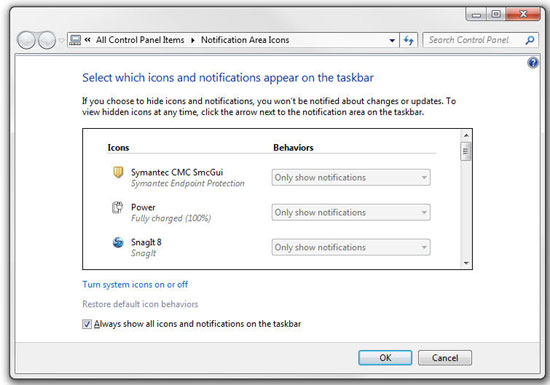Click the Behaviors column header
This screenshot has height=385, width=550.
coord(293,148)
